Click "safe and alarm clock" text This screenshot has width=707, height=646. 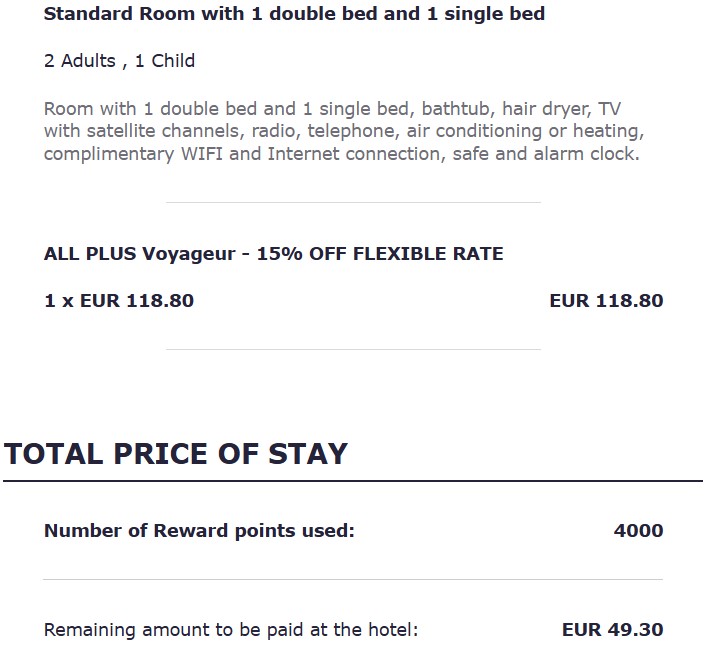[546, 155]
